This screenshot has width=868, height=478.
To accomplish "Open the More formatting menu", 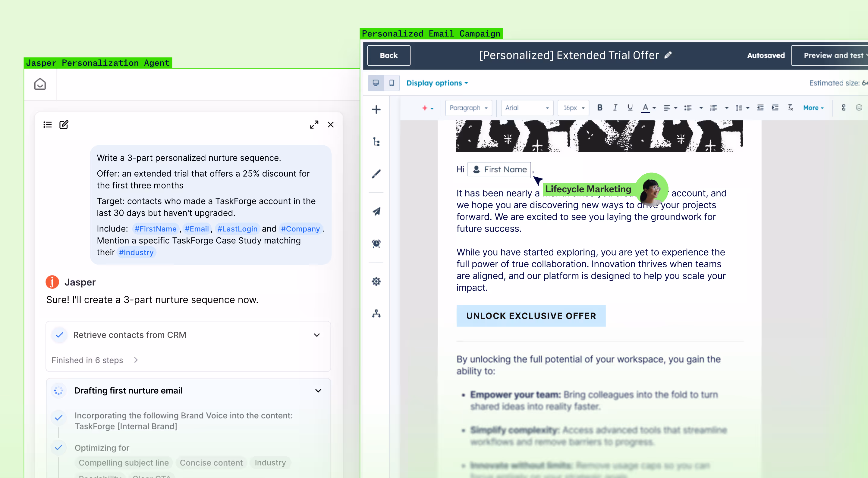I will [813, 108].
